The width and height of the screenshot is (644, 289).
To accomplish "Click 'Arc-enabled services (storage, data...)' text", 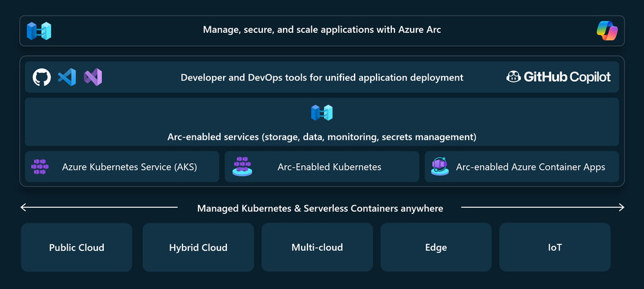I will click(x=322, y=137).
